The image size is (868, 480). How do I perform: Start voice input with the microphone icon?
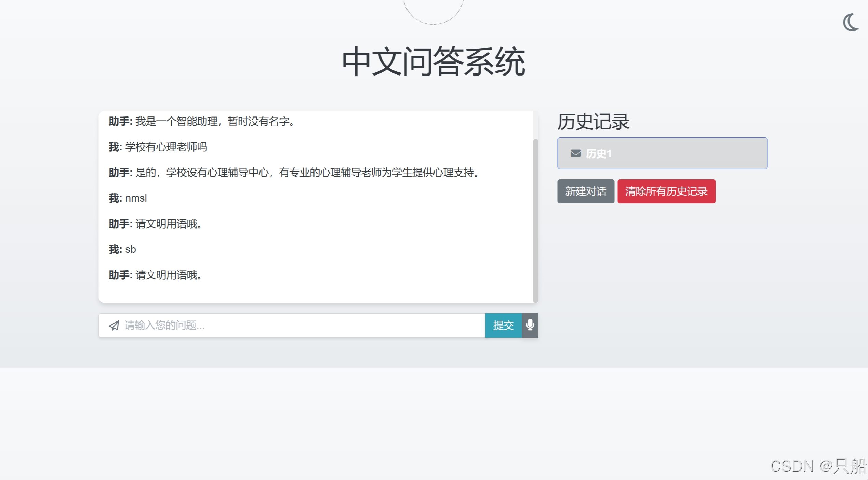530,325
